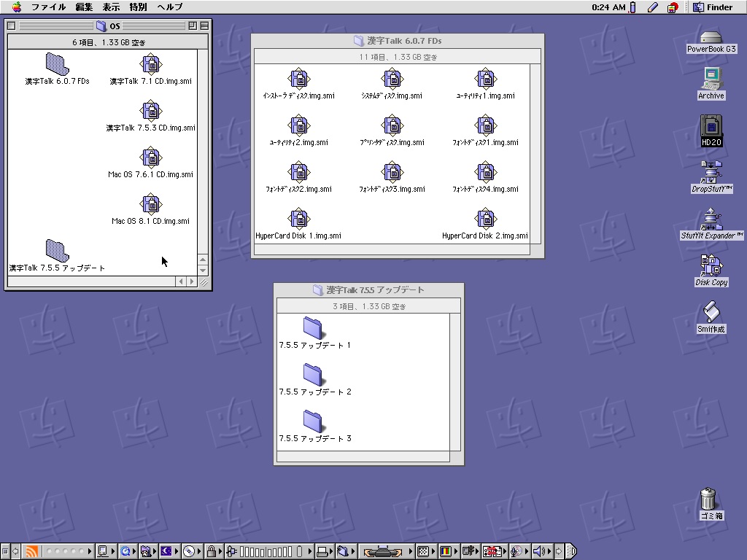Open the CD player module in Control Strip
This screenshot has height=560, width=747.
pyautogui.click(x=192, y=551)
